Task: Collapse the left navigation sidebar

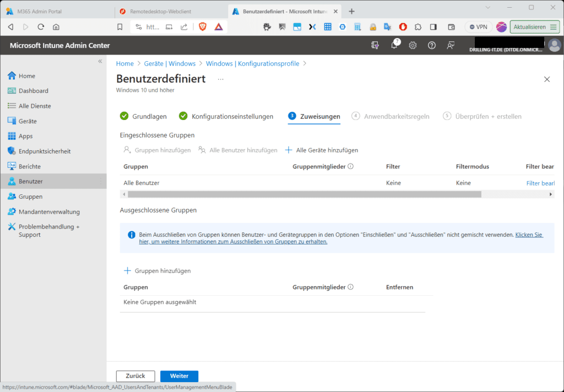Action: coord(100,61)
